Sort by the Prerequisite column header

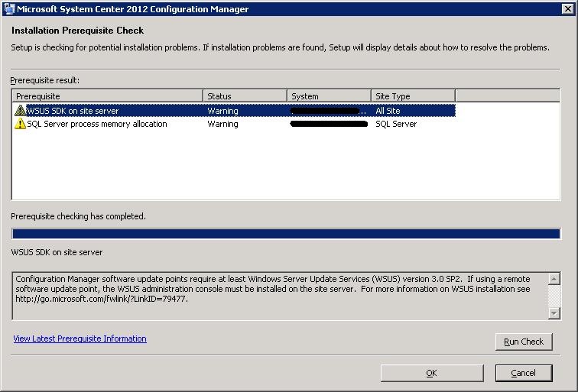coord(107,96)
